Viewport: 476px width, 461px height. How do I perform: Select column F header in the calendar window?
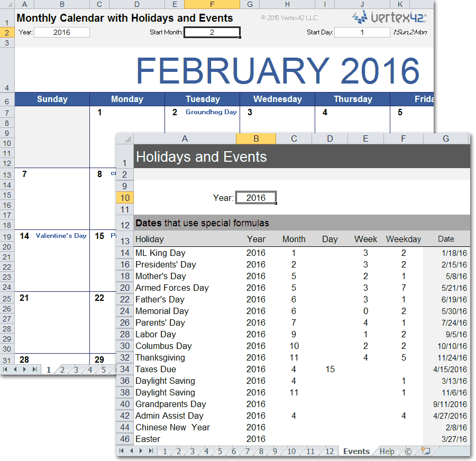pyautogui.click(x=212, y=4)
